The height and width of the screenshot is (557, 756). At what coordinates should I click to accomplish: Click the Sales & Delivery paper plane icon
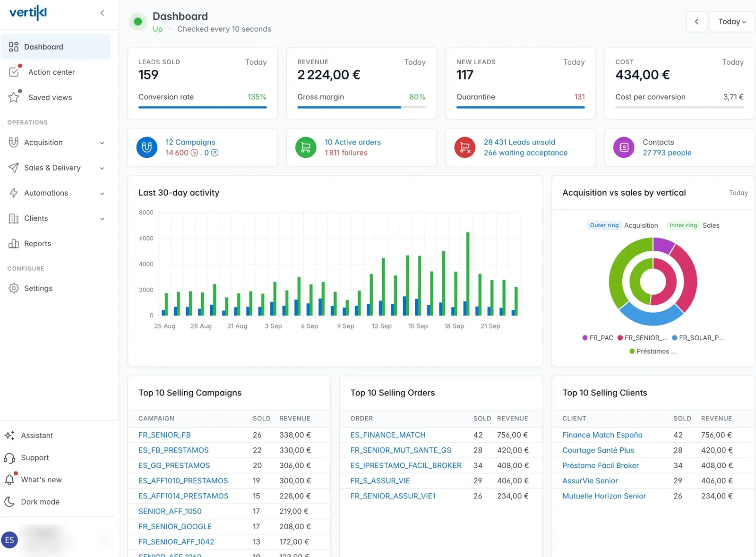[14, 168]
